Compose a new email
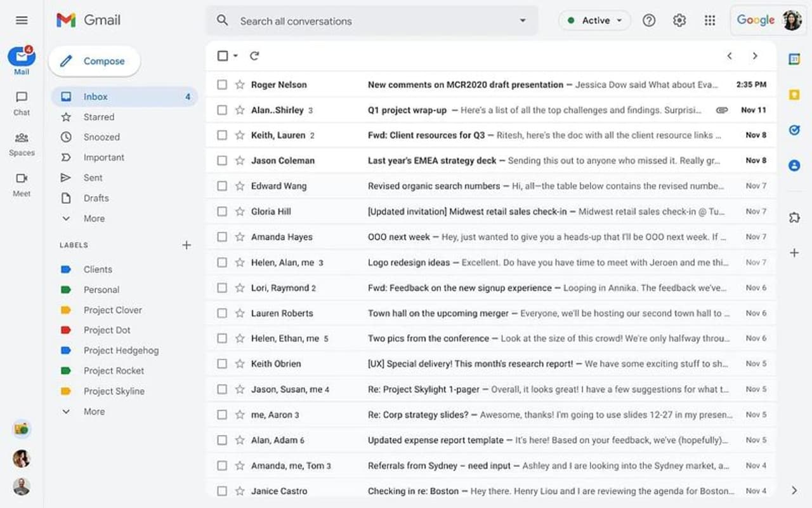Image resolution: width=812 pixels, height=508 pixels. pyautogui.click(x=94, y=61)
